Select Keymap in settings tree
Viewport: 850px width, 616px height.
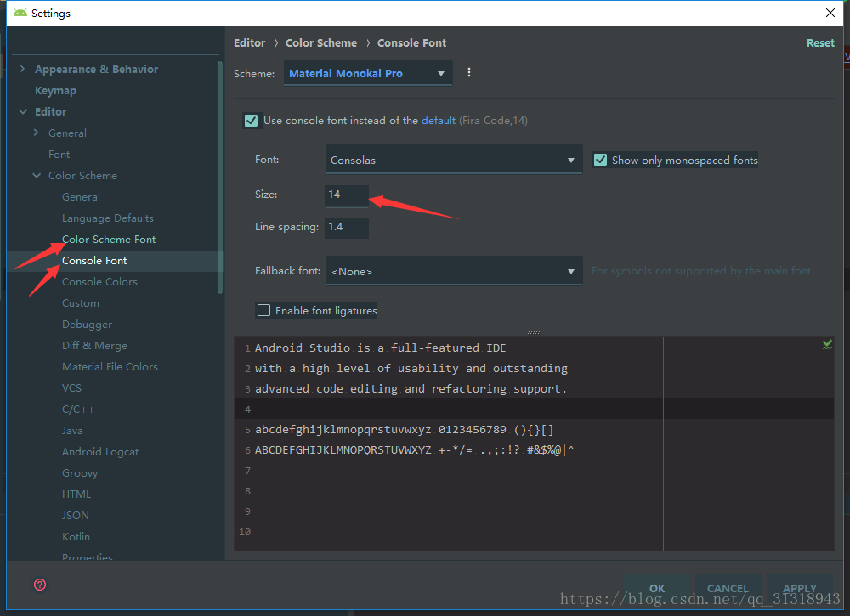click(55, 90)
